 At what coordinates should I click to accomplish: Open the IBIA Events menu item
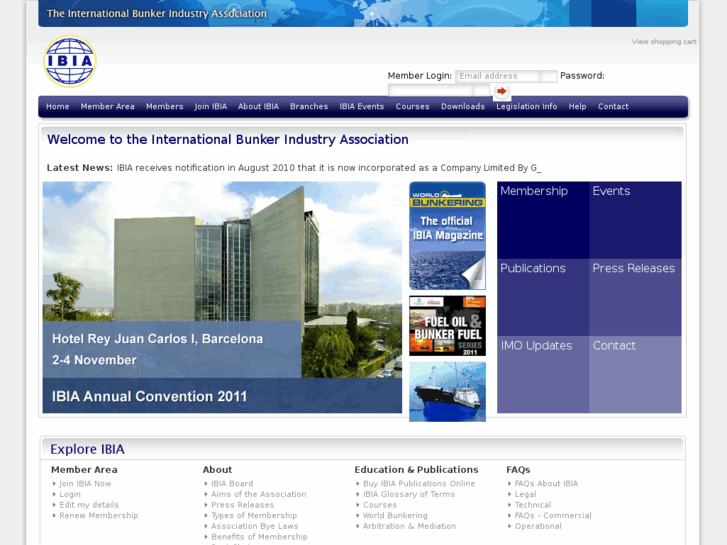[362, 107]
